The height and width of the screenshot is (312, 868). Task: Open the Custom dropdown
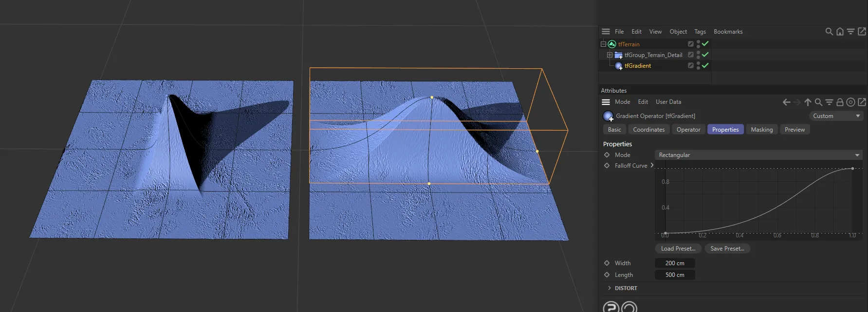(836, 116)
